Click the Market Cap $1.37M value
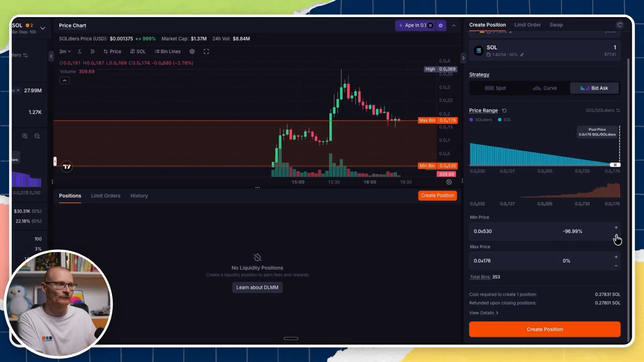Viewport: 644px width, 362px height. tap(199, 39)
